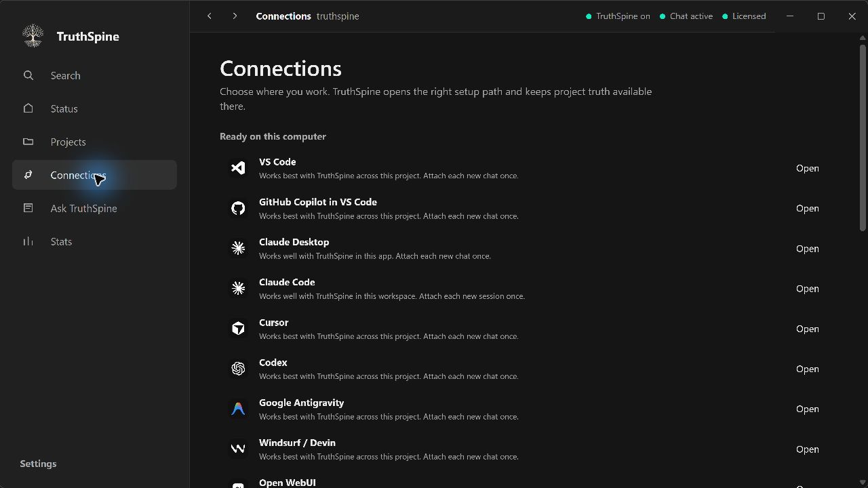Click the Claude Desktop starburst icon
868x488 pixels.
click(238, 248)
